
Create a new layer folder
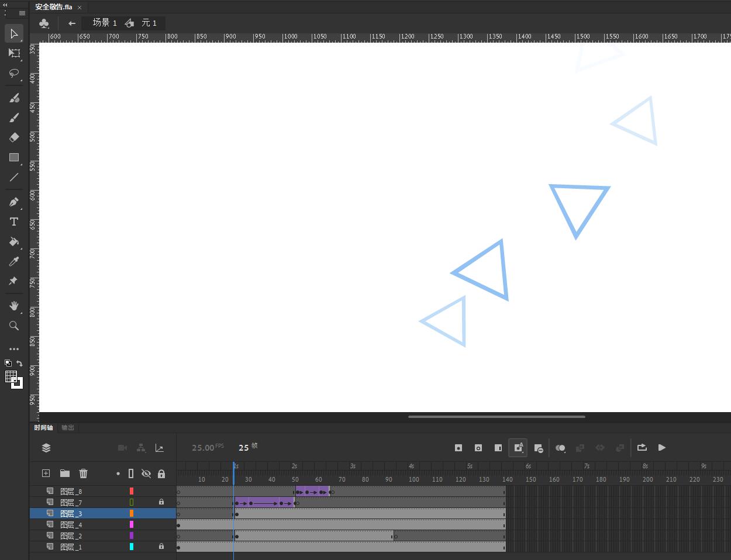pos(65,473)
